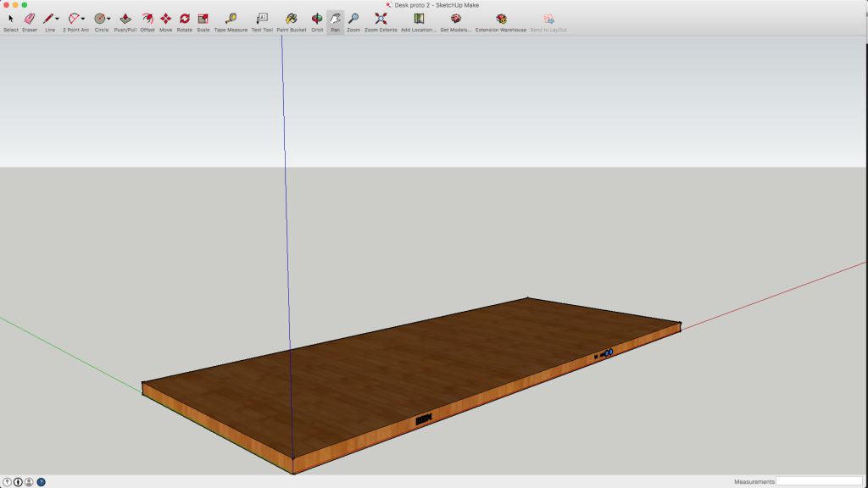The width and height of the screenshot is (868, 488).
Task: Expand the Circle tool dropdown arrow
Action: pyautogui.click(x=108, y=19)
